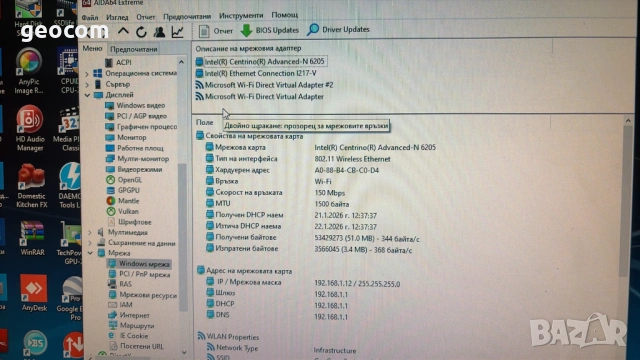
Task: Select RAS tree item
Action: pos(120,284)
